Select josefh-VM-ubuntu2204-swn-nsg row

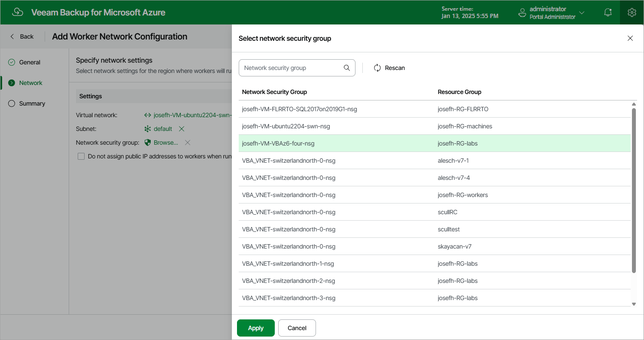click(x=434, y=126)
